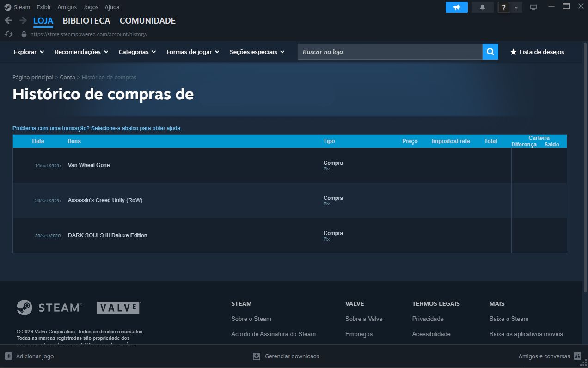Viewport: 588px width, 368px height.
Task: Expand the Explorar dropdown
Action: pyautogui.click(x=29, y=52)
